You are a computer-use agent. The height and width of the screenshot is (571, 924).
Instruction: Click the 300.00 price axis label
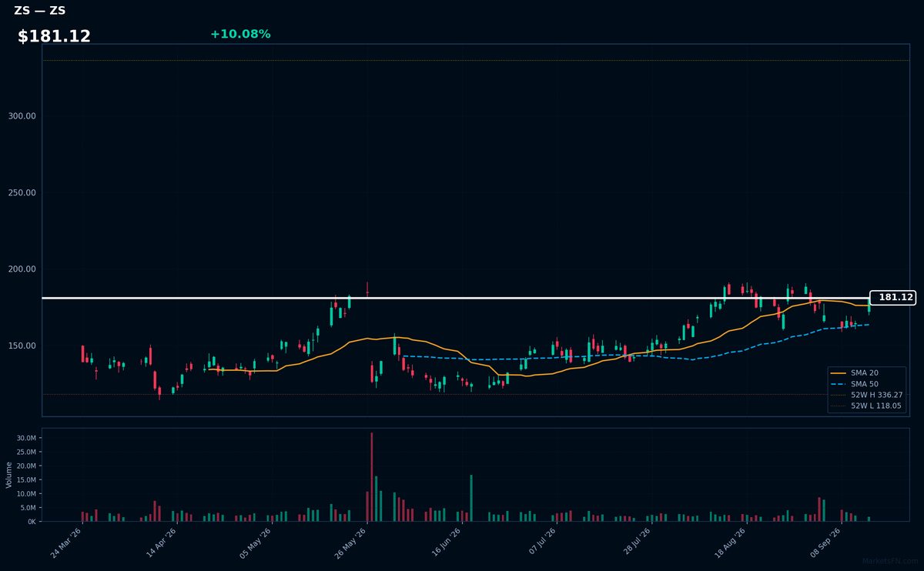pos(22,116)
